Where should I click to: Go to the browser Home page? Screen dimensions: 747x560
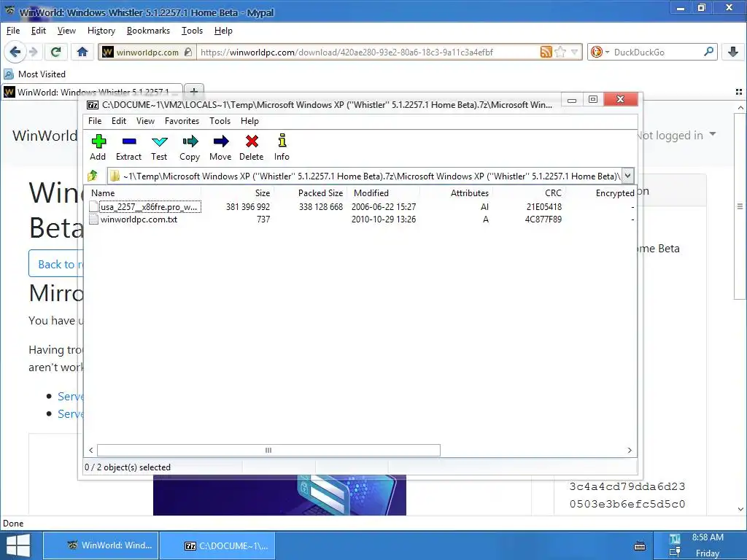[x=82, y=52]
